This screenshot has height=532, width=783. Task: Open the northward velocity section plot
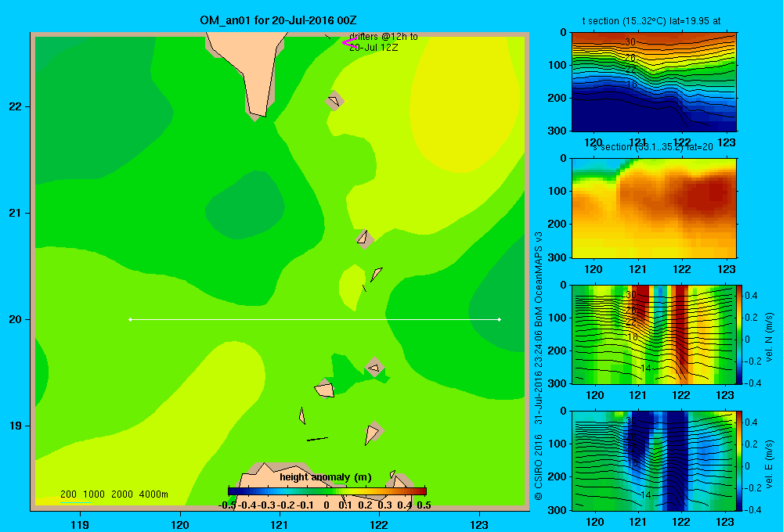[x=654, y=334]
